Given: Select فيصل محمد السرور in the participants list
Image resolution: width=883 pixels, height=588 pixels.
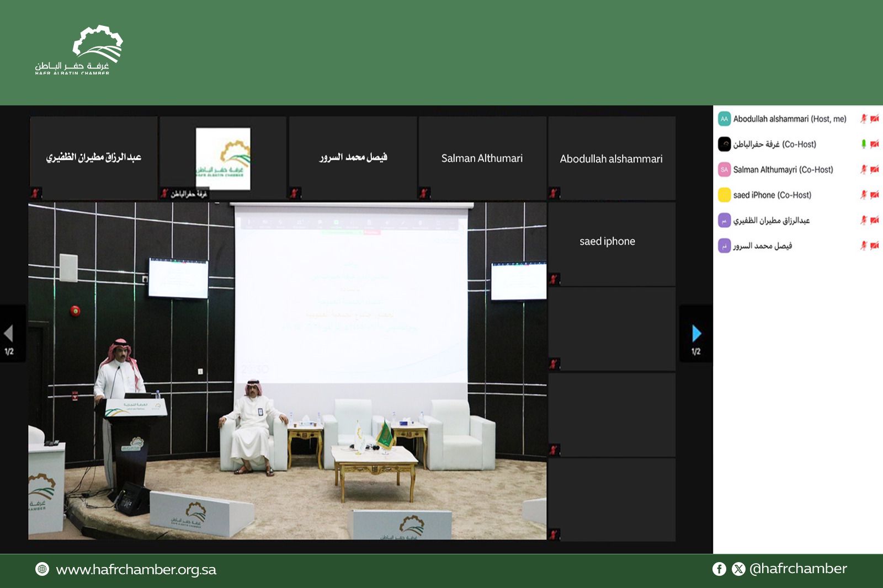Looking at the screenshot, I should pyautogui.click(x=762, y=245).
